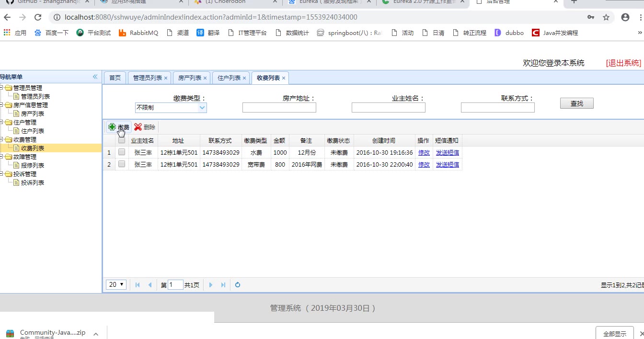Click into the 业主姓名 search input field

pyautogui.click(x=388, y=108)
